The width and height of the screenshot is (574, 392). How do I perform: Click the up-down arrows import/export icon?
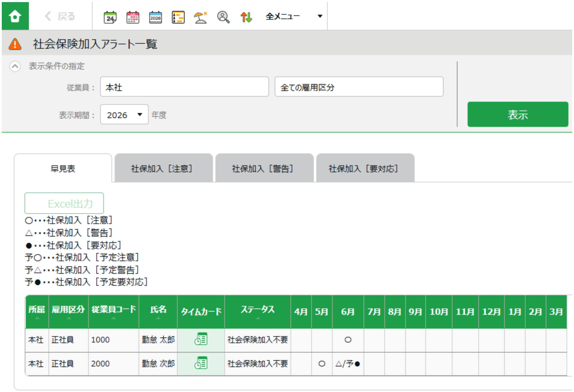[x=246, y=17]
